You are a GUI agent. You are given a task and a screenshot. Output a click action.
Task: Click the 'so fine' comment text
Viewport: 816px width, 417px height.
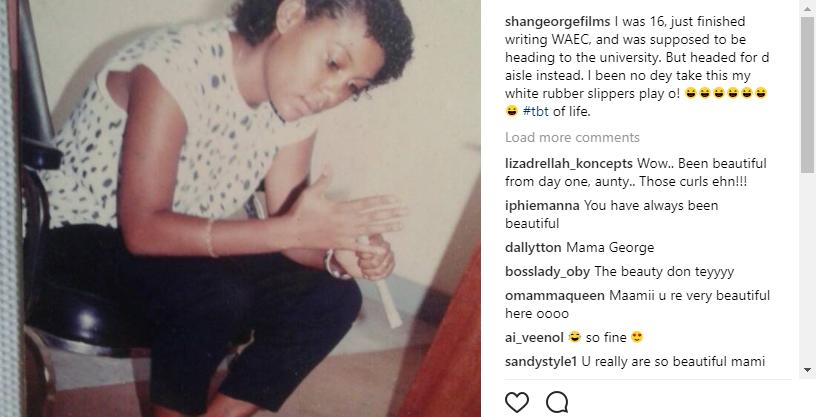click(606, 338)
